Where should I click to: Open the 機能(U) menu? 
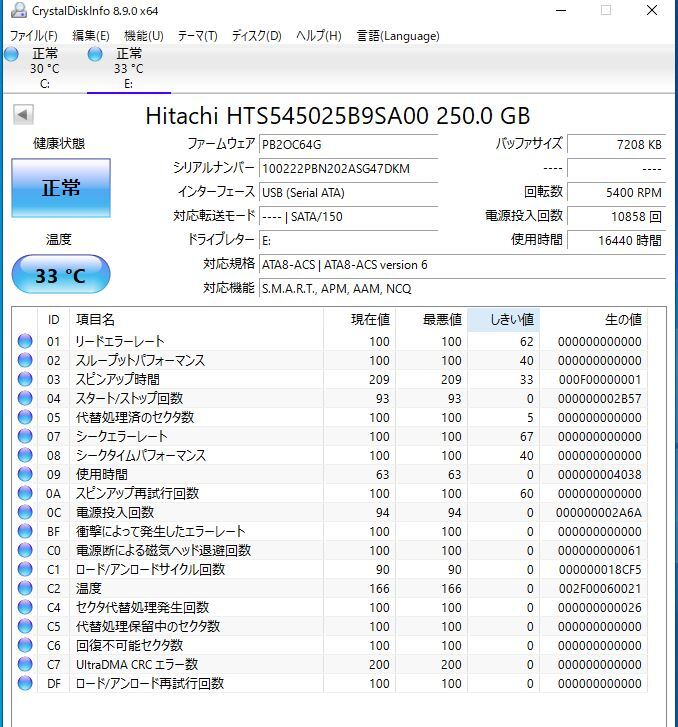144,36
